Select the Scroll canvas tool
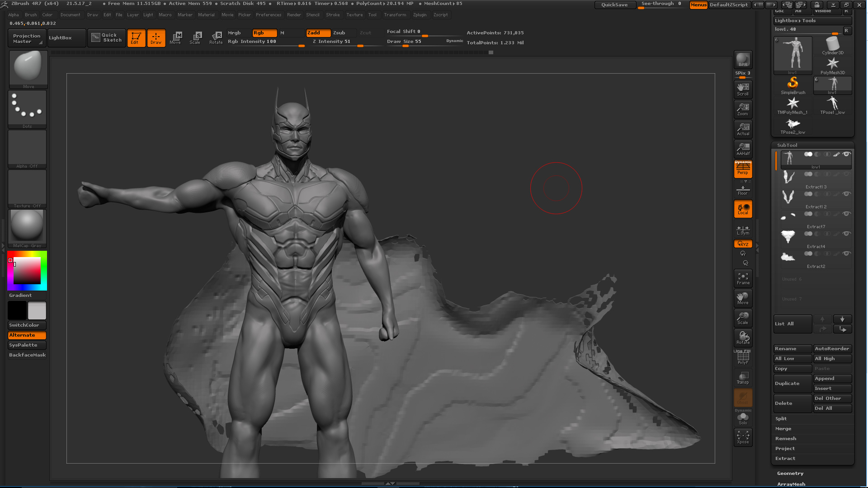The height and width of the screenshot is (488, 868). tap(743, 89)
